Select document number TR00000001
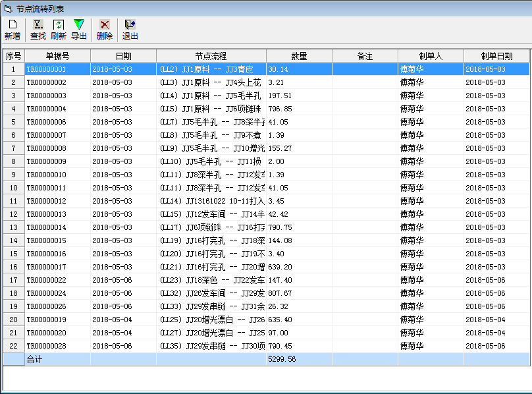 pos(58,69)
